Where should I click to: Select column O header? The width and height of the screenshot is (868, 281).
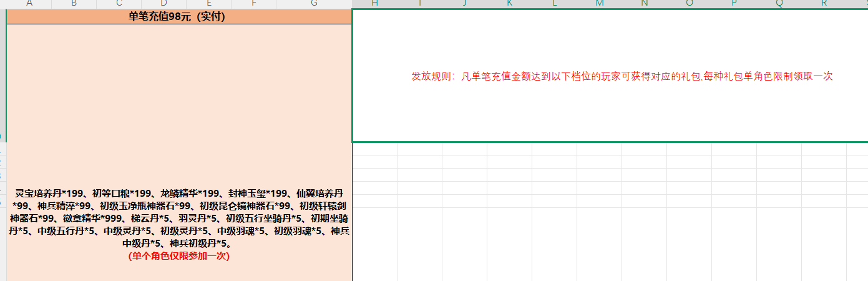[690, 4]
